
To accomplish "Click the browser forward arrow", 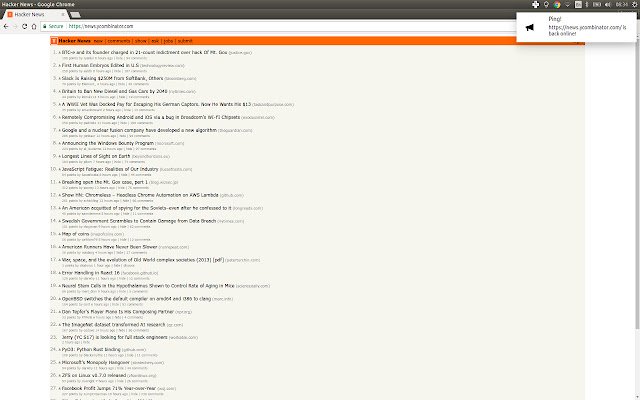I will (x=15, y=26).
